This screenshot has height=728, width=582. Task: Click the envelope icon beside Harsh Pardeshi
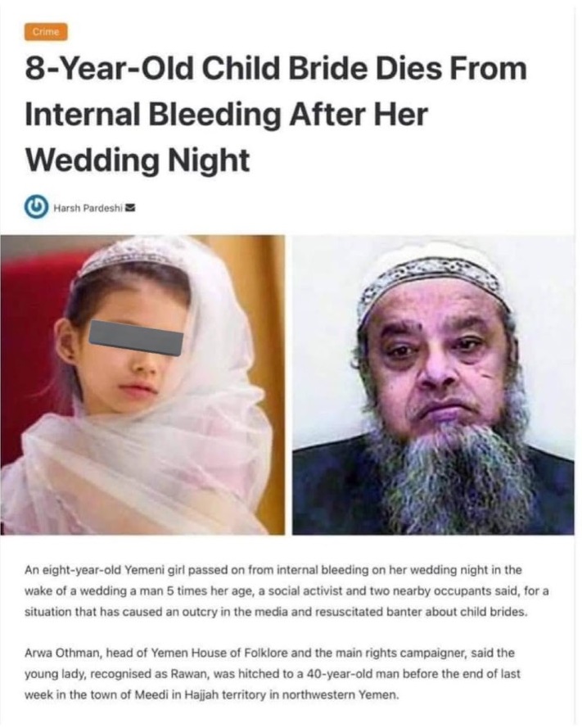coord(130,207)
